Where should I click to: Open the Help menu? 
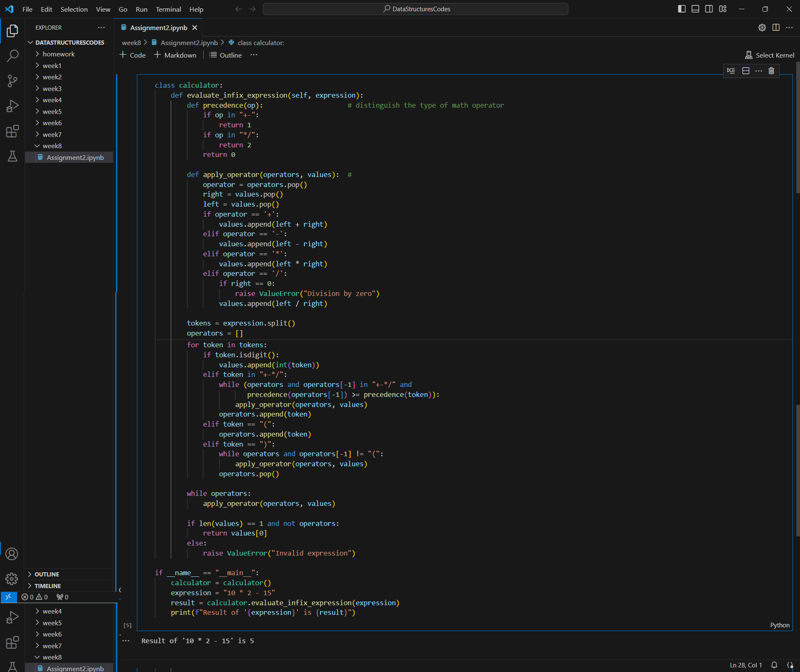coord(196,9)
